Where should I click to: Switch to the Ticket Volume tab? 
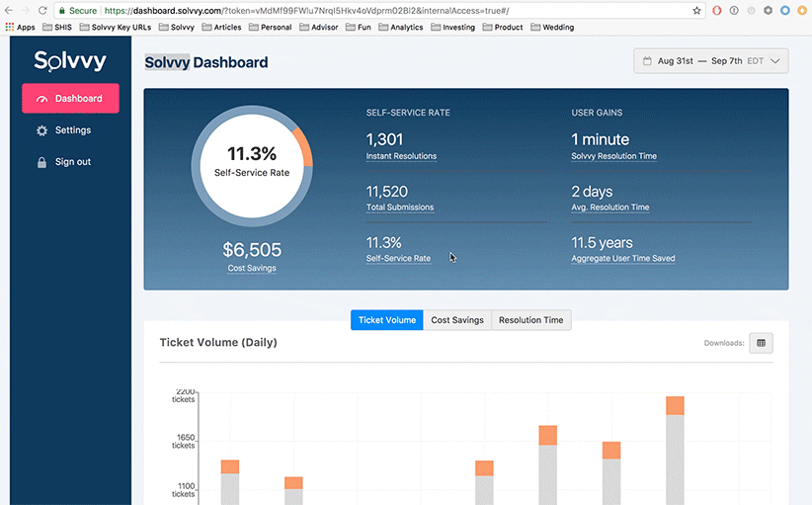point(387,320)
